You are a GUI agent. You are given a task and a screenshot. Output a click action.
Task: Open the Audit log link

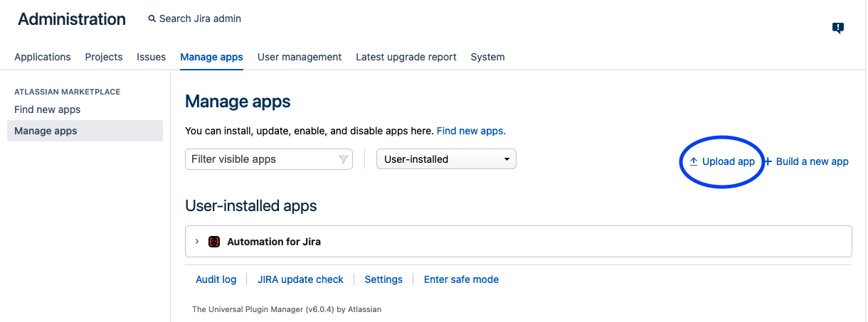[x=216, y=279]
